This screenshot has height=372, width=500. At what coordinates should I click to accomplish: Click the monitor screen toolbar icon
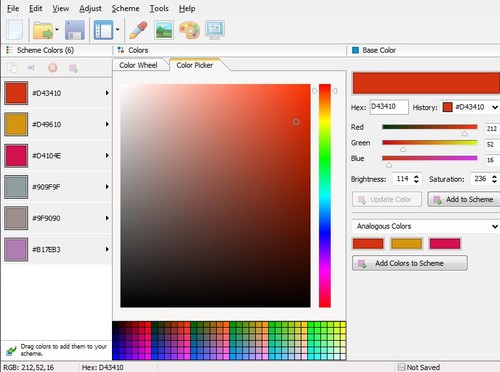(215, 30)
